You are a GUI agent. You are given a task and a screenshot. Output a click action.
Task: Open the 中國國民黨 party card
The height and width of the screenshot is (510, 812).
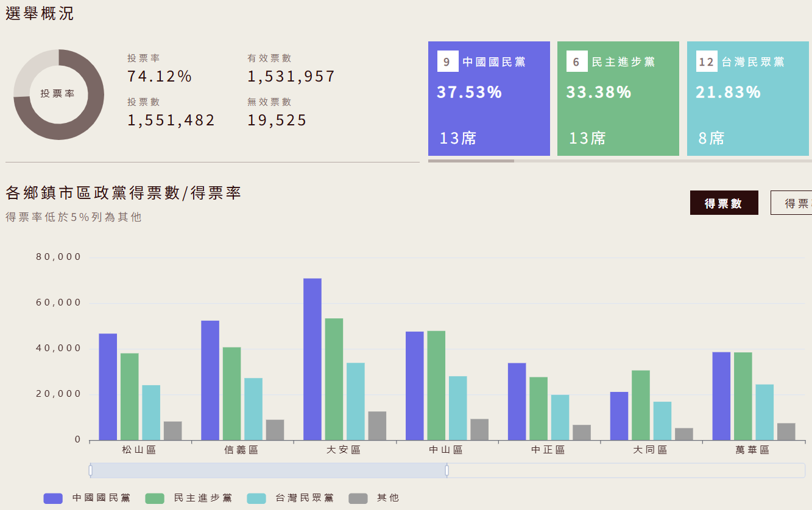coord(489,99)
